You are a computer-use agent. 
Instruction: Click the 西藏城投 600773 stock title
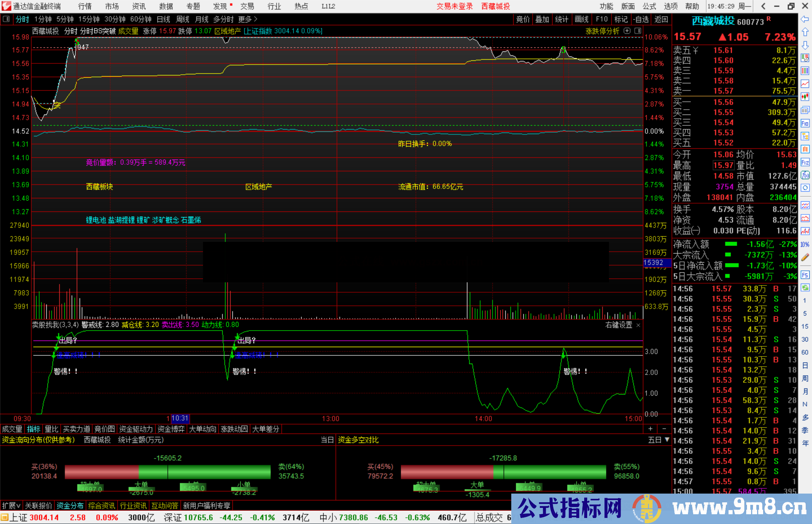point(728,21)
